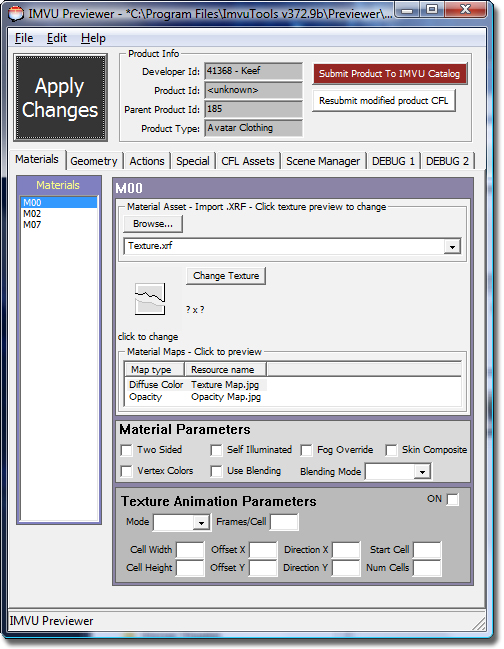The height and width of the screenshot is (649, 504).
Task: Open the Texture.xrf material asset dropdown
Action: pyautogui.click(x=452, y=247)
